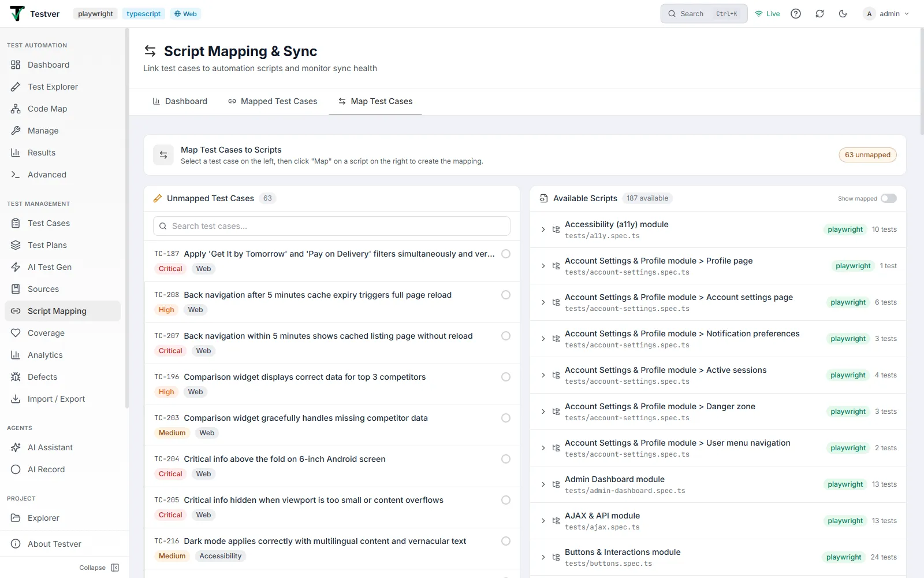Click the refresh icon in header
Image resolution: width=924 pixels, height=578 pixels.
(819, 14)
